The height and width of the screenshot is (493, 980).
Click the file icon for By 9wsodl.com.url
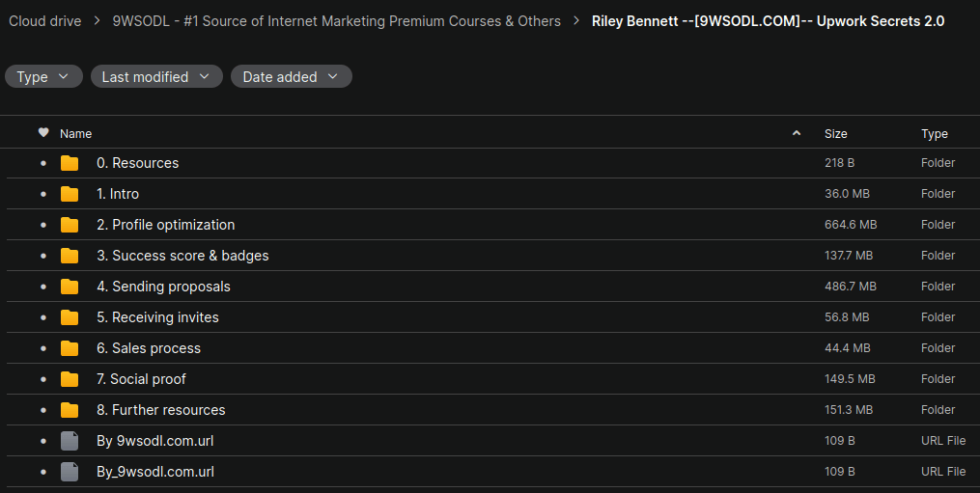point(70,441)
